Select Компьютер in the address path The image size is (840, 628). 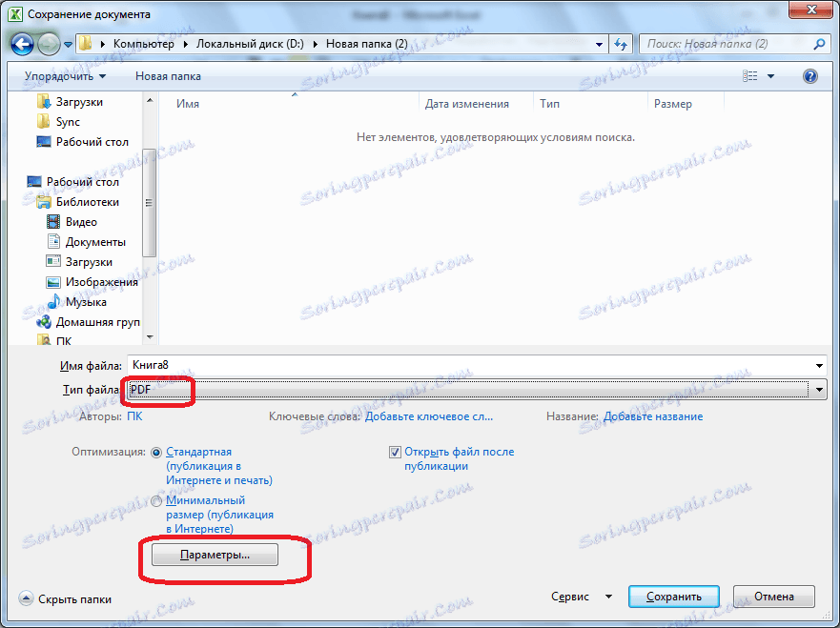point(144,44)
